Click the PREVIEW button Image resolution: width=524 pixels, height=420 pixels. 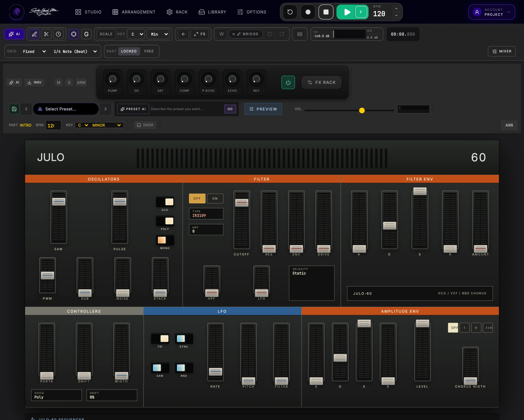(263, 109)
